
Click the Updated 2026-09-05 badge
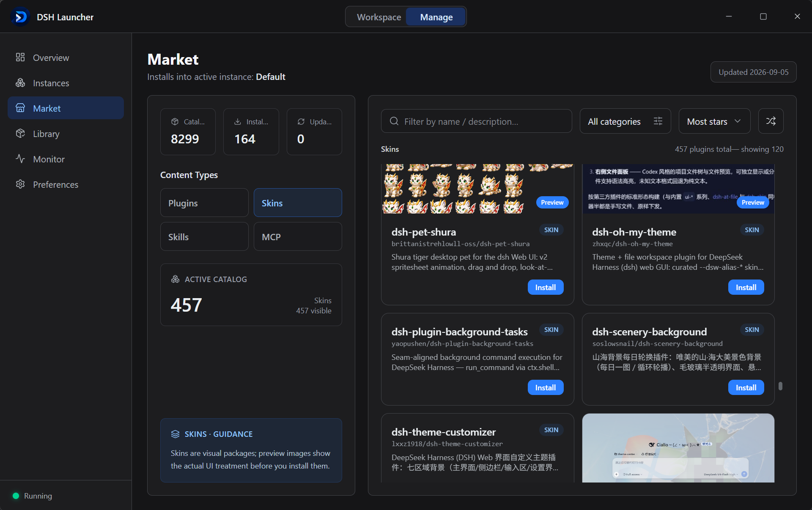click(x=753, y=72)
